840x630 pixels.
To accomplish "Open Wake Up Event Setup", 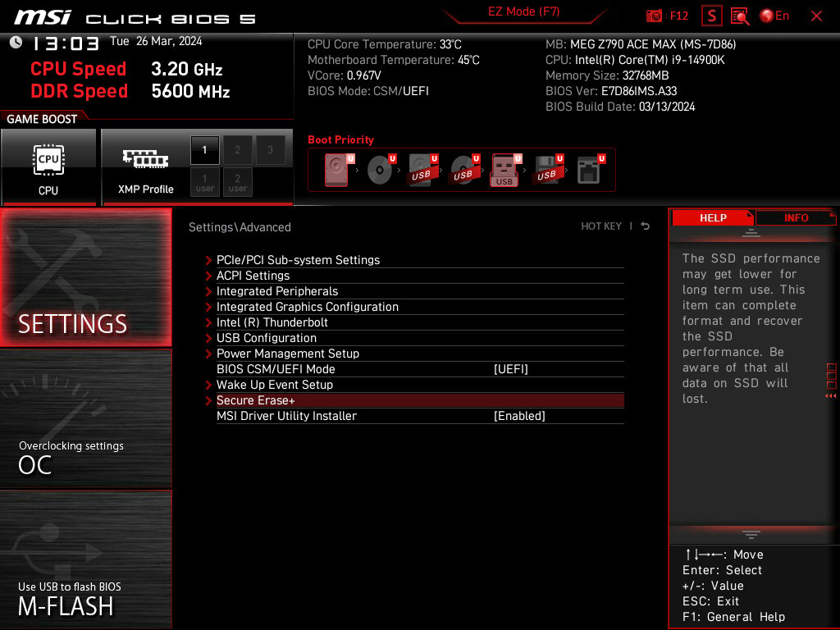I will point(420,385).
